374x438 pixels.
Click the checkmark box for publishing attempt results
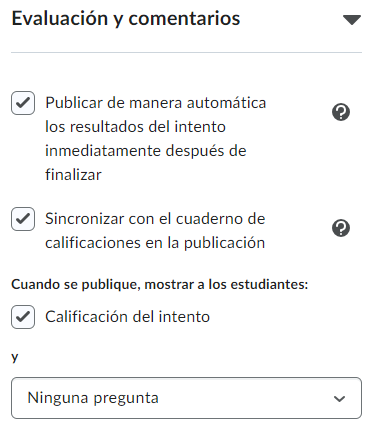click(x=23, y=103)
